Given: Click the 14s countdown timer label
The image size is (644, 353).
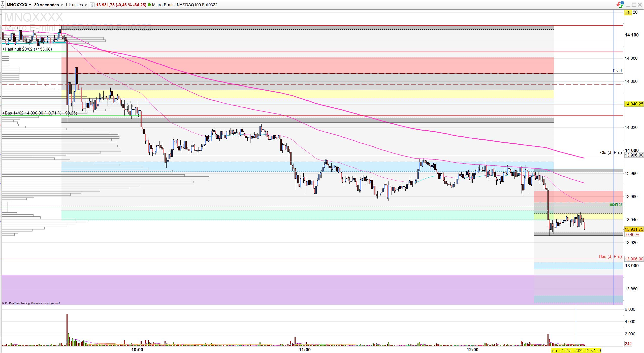Looking at the screenshot, I should [628, 13].
